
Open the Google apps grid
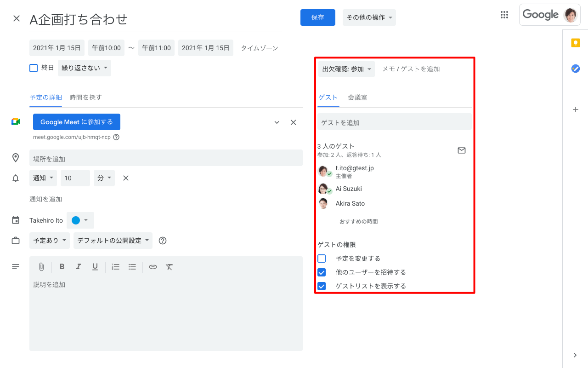coord(504,15)
